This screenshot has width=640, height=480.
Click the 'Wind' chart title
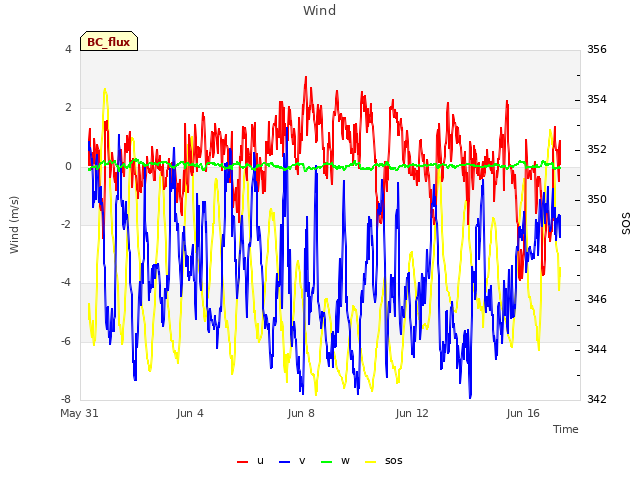(320, 10)
